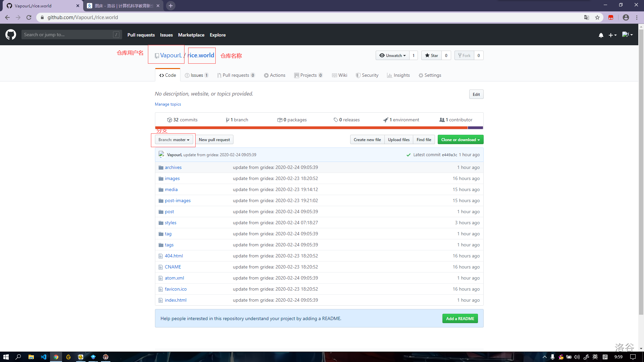Screen dimensions: 644x362
Task: Bookmark this page with star icon
Action: coord(597,17)
